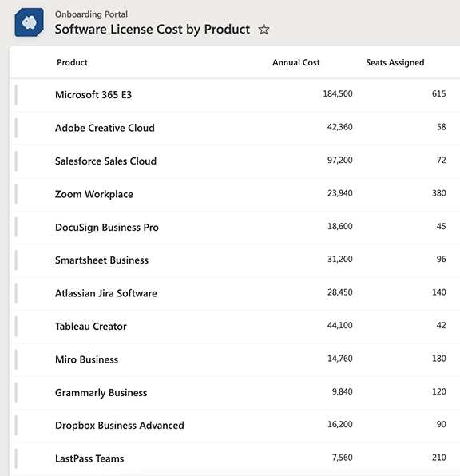Click the 380 seats assigned cell
This screenshot has height=476, width=460.
pos(438,193)
